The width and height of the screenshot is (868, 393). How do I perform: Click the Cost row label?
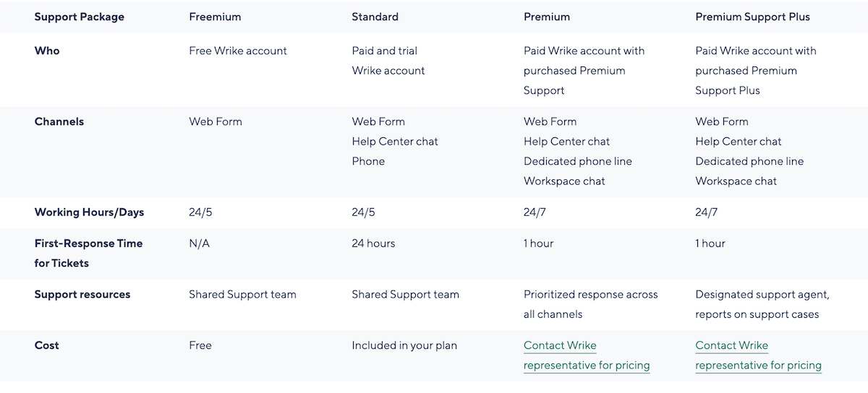[x=47, y=345]
